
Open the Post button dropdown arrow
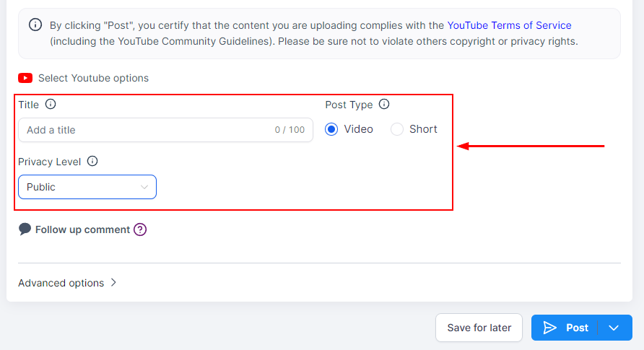pyautogui.click(x=614, y=328)
